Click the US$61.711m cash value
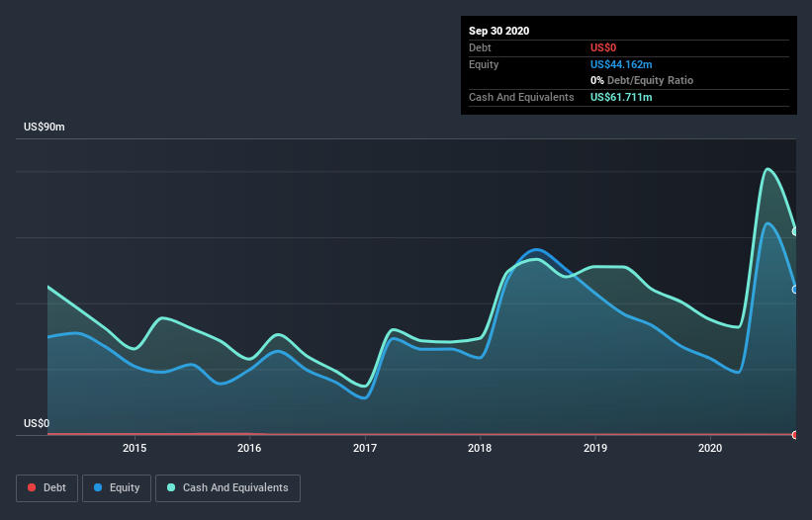 coord(621,97)
